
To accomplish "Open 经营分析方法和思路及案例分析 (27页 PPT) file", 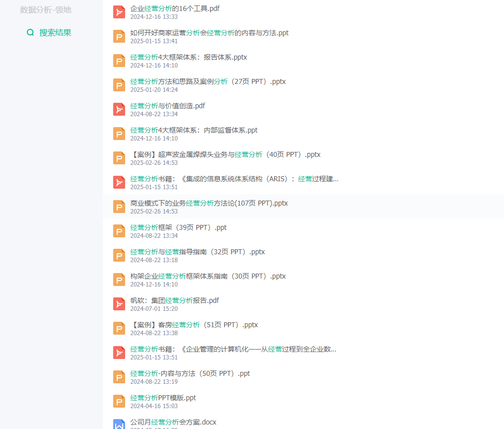I will [208, 81].
